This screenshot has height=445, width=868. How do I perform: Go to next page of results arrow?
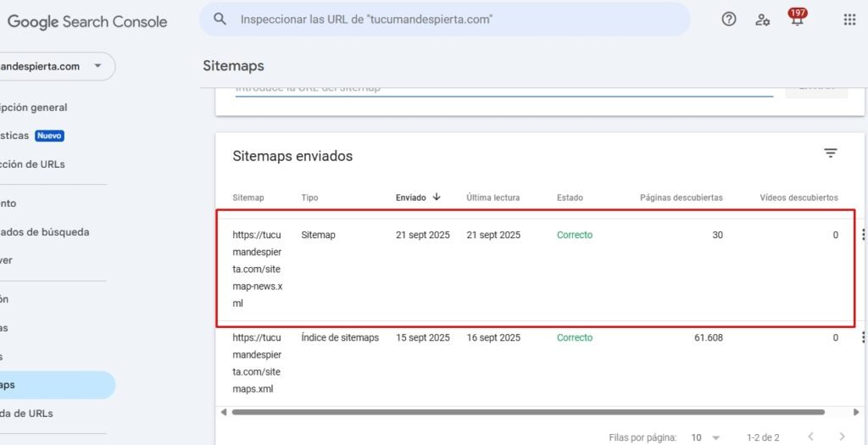(x=842, y=437)
